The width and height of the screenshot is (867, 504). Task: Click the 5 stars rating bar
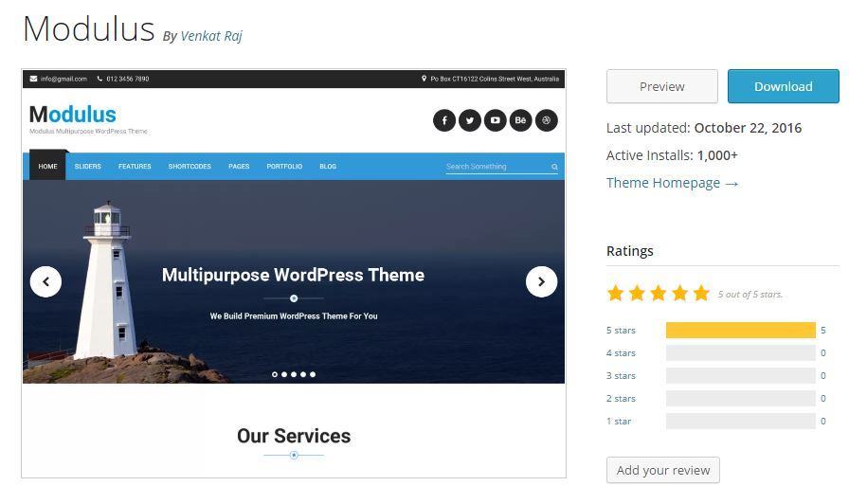pyautogui.click(x=740, y=330)
